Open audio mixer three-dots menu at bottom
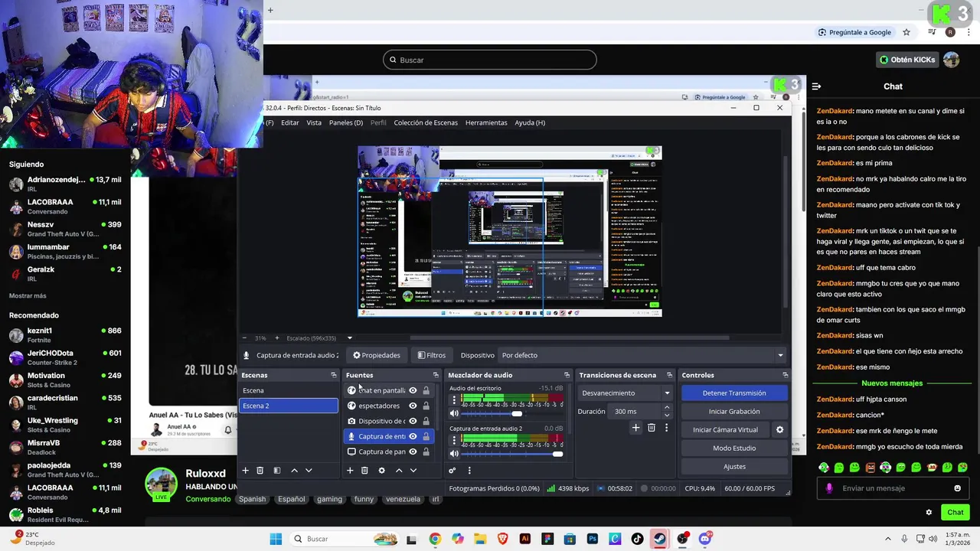The height and width of the screenshot is (551, 980). [469, 471]
